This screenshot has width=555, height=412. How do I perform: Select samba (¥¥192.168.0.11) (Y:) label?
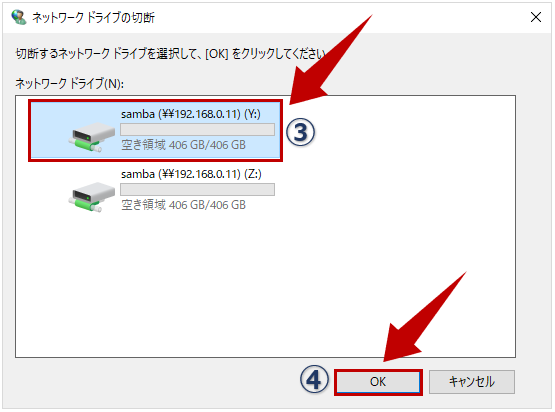click(x=191, y=114)
